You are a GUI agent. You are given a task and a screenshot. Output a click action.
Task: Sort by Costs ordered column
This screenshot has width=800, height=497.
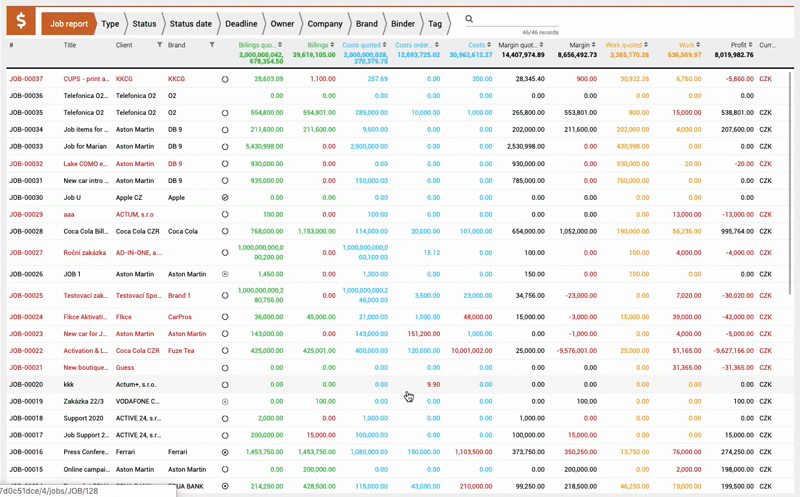click(417, 45)
